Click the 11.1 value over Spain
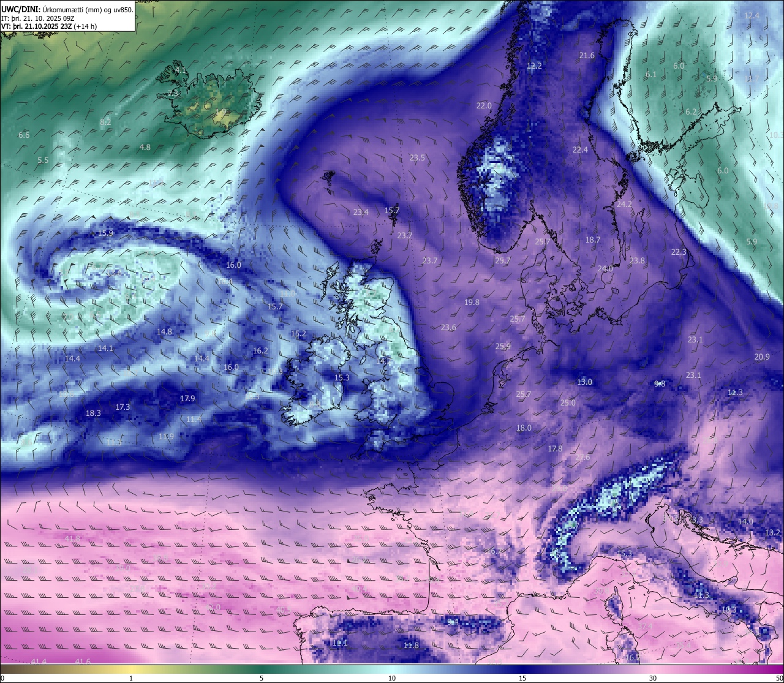Screen dimensions: 784x683 (x=340, y=643)
